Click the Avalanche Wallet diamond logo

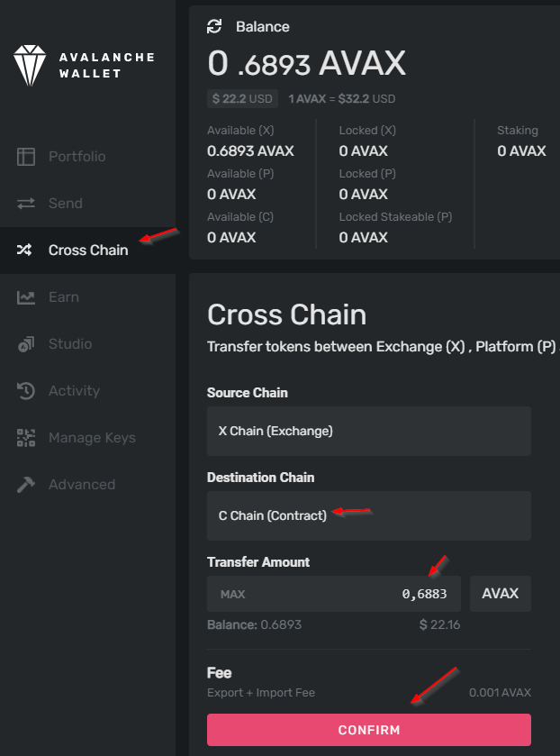point(30,66)
